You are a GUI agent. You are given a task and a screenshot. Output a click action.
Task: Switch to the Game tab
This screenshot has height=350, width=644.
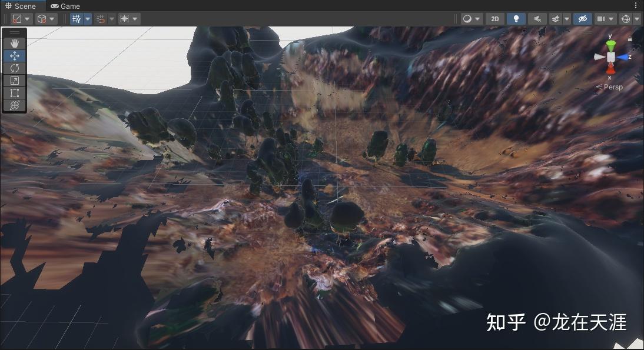(x=65, y=6)
